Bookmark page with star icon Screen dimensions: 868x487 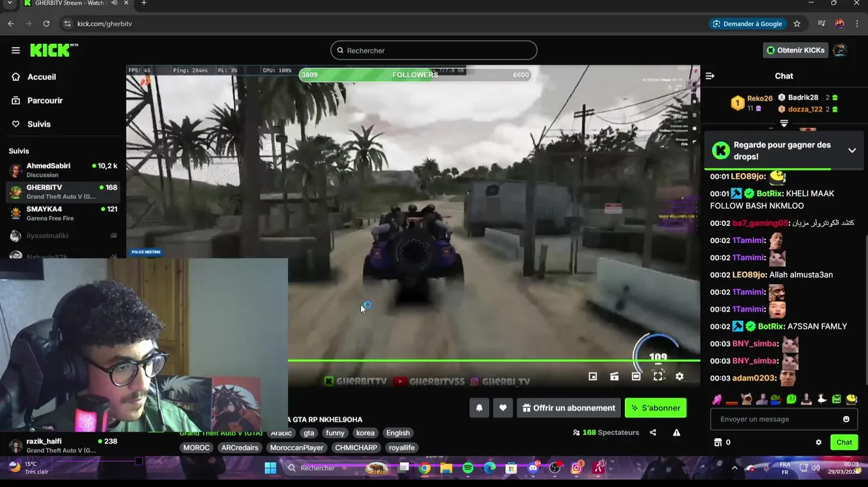(797, 24)
